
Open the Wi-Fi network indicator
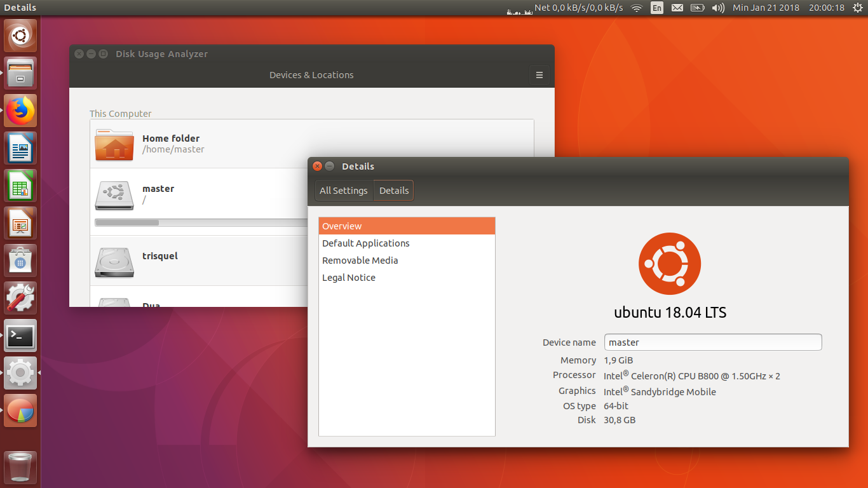[636, 8]
